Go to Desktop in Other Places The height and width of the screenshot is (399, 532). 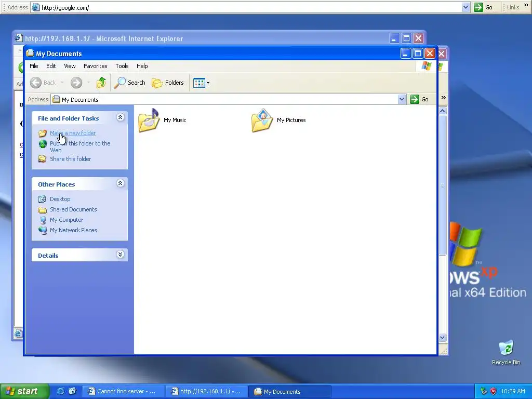tap(60, 199)
